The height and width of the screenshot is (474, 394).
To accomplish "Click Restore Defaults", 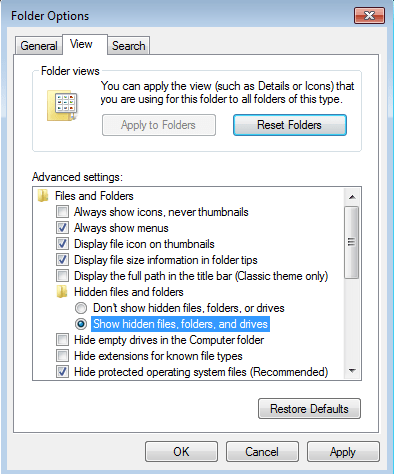I will pos(309,409).
